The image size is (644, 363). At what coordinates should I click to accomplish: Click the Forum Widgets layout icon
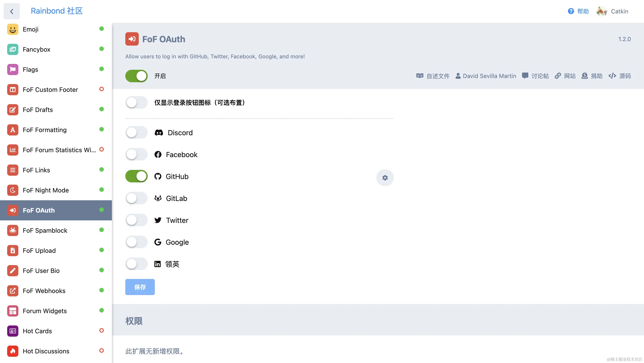(x=13, y=311)
